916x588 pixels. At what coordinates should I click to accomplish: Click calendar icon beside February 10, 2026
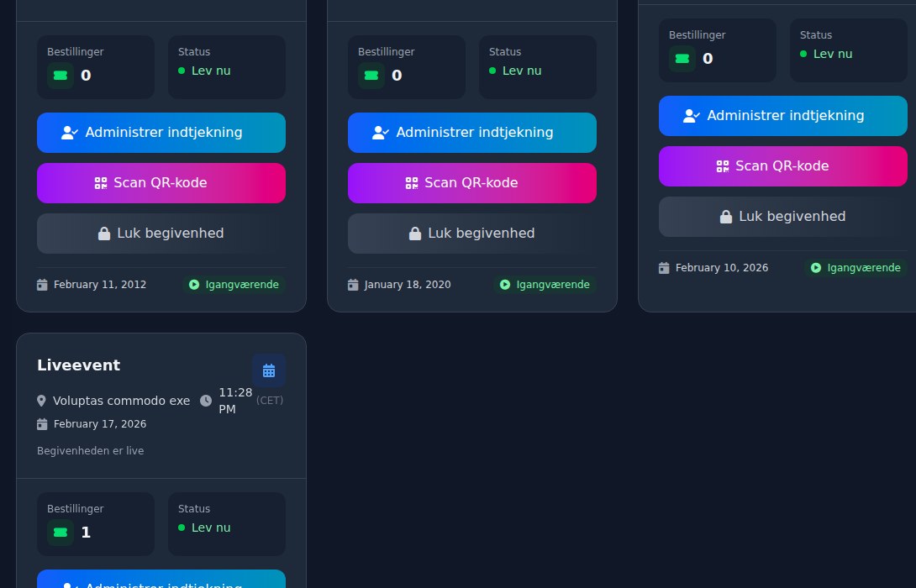coord(664,268)
